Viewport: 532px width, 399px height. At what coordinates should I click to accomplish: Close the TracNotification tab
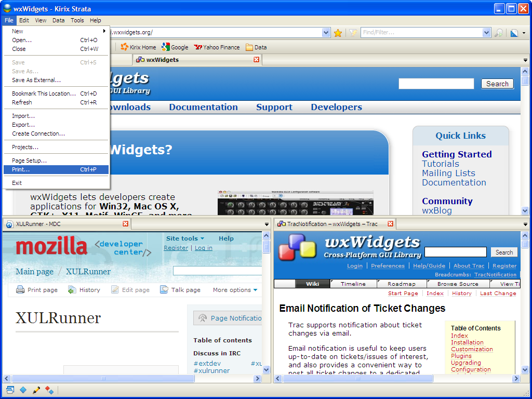(391, 224)
